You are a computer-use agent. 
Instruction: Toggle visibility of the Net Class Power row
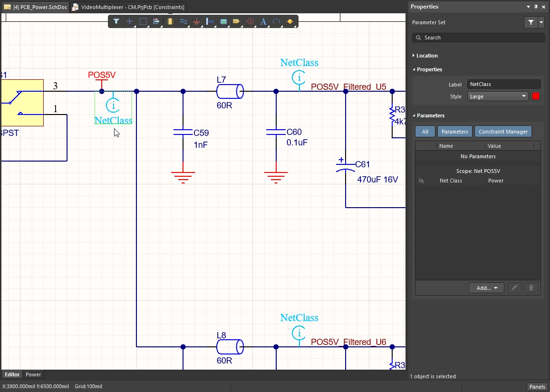point(421,181)
